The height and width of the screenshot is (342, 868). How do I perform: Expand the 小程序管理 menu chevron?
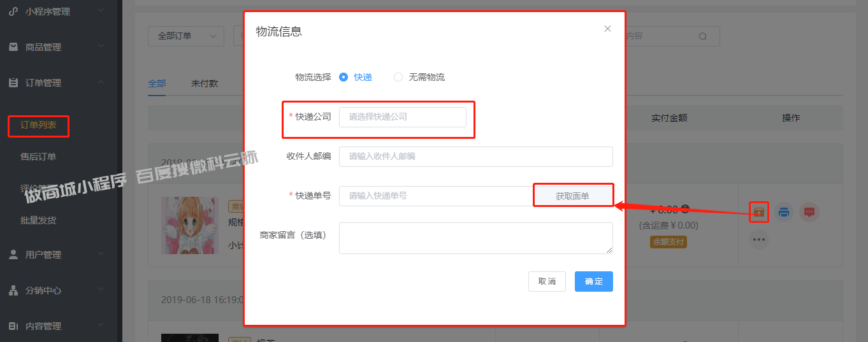101,11
